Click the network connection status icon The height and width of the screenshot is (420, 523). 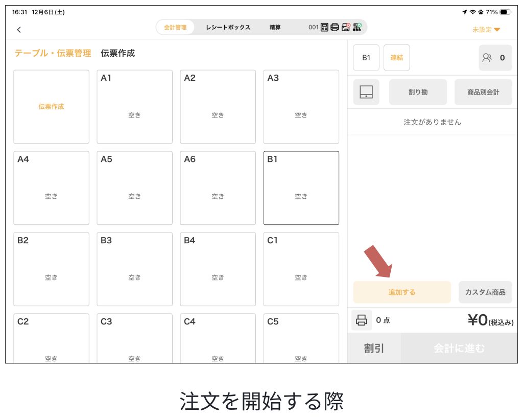click(x=357, y=27)
